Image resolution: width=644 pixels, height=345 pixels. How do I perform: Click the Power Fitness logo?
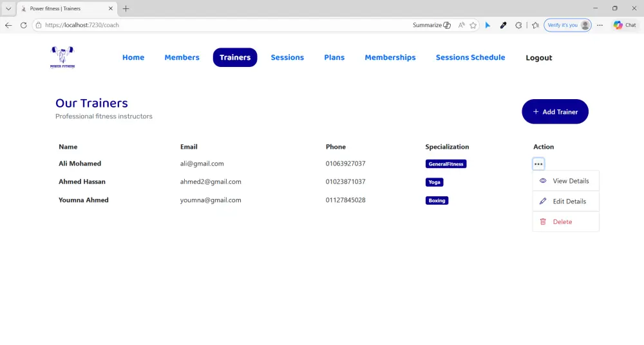coord(62,57)
